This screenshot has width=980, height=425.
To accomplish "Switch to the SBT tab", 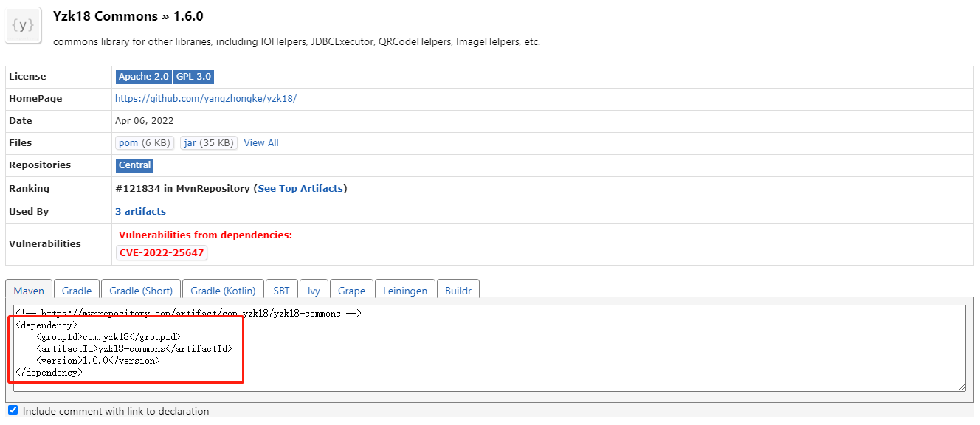I will pyautogui.click(x=281, y=291).
